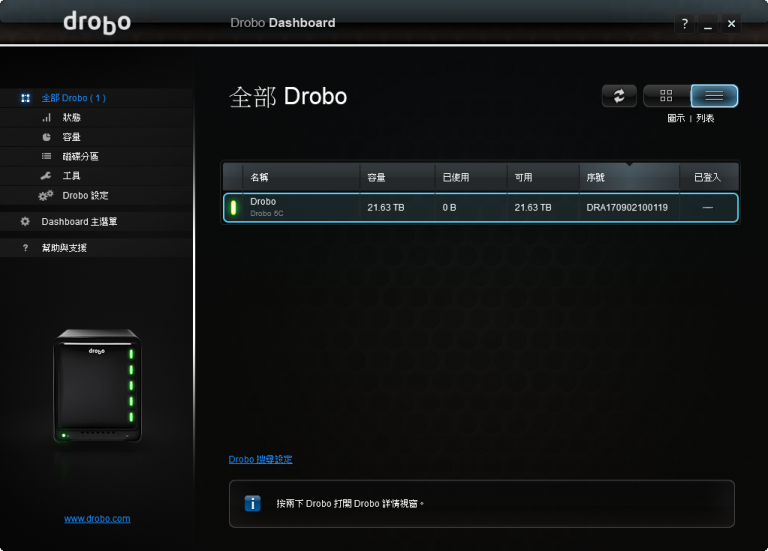Click the refresh arrows button

pos(619,96)
